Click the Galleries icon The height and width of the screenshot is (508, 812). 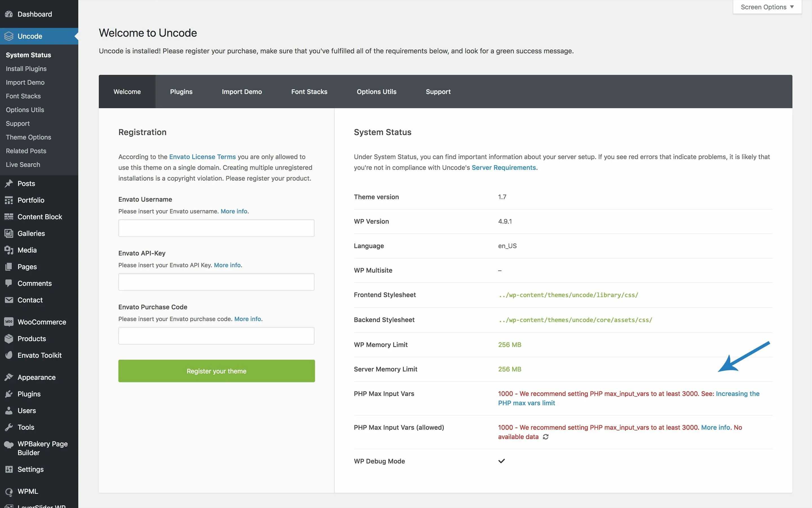coord(9,234)
